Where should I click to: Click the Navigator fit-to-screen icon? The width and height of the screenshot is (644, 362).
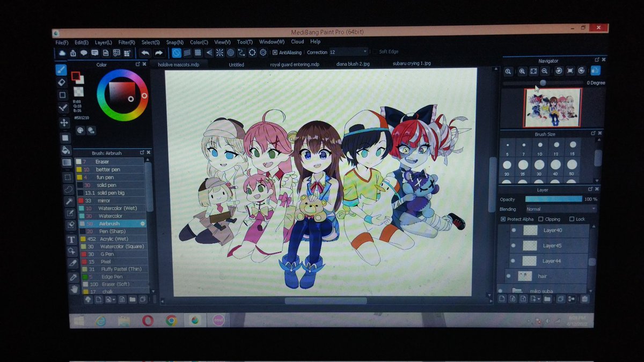click(x=533, y=71)
